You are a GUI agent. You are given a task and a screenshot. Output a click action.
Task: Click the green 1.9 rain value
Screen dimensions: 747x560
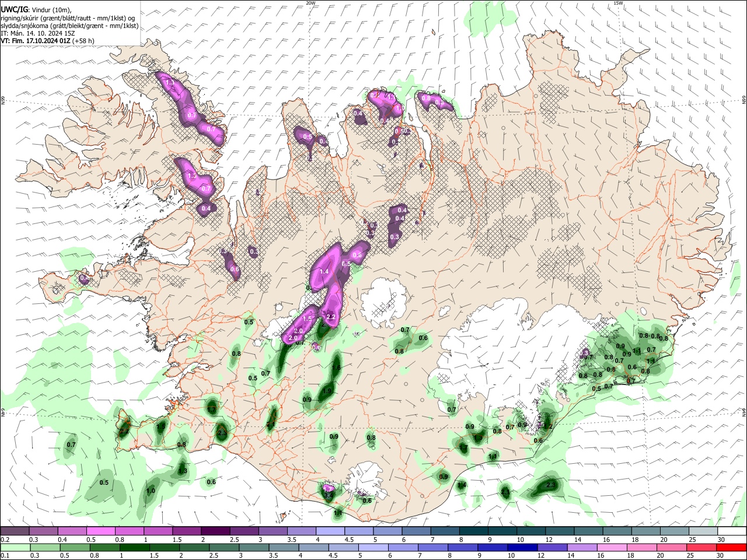pyautogui.click(x=327, y=391)
